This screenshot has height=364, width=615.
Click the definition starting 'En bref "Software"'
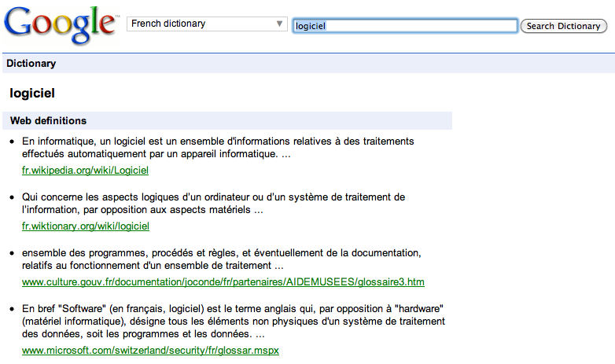pos(234,322)
